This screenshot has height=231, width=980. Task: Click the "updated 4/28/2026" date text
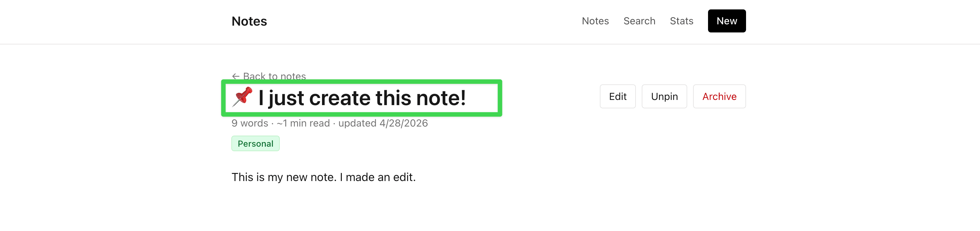pos(383,123)
